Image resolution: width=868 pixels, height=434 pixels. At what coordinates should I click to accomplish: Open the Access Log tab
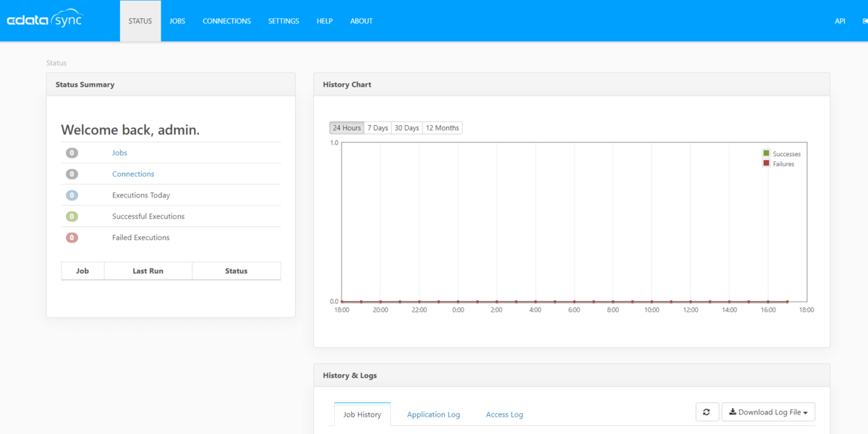[x=504, y=414]
